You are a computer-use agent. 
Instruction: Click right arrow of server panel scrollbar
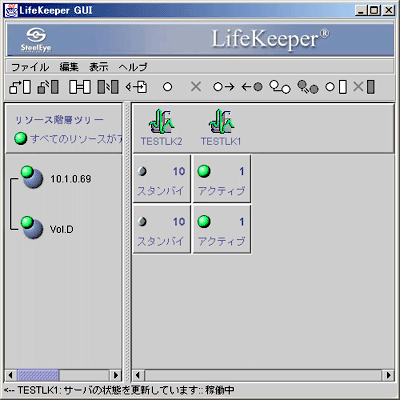pos(388,375)
